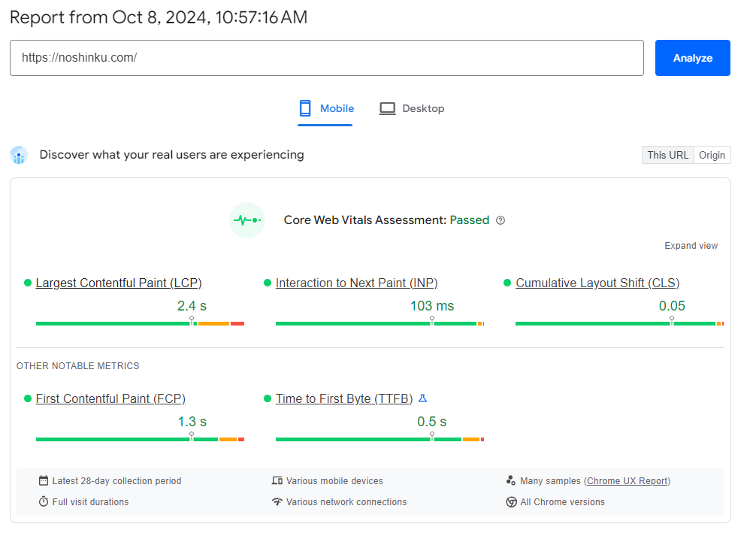Viewport: 756px width, 533px height.
Task: Open Interaction to Next Paint (INP) link
Action: pyautogui.click(x=356, y=283)
